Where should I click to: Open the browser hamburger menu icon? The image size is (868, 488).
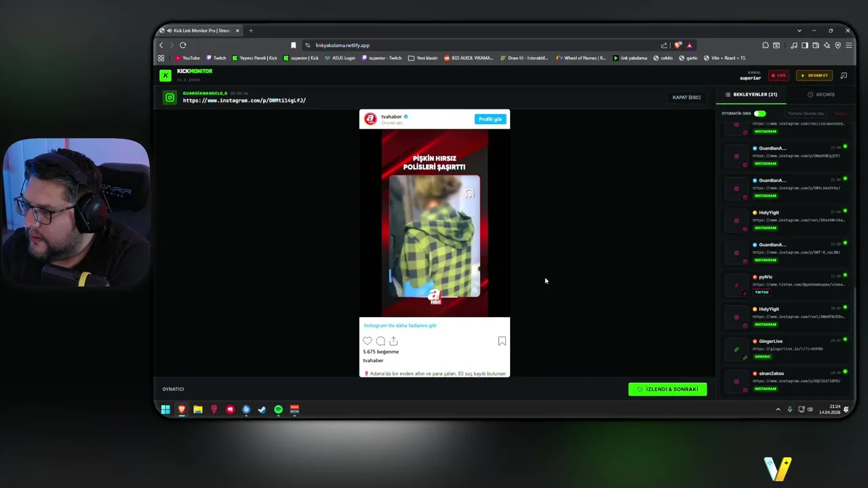tap(848, 45)
